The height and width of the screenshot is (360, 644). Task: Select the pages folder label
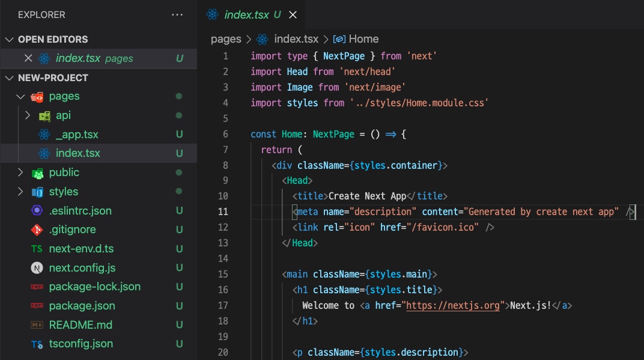point(64,96)
